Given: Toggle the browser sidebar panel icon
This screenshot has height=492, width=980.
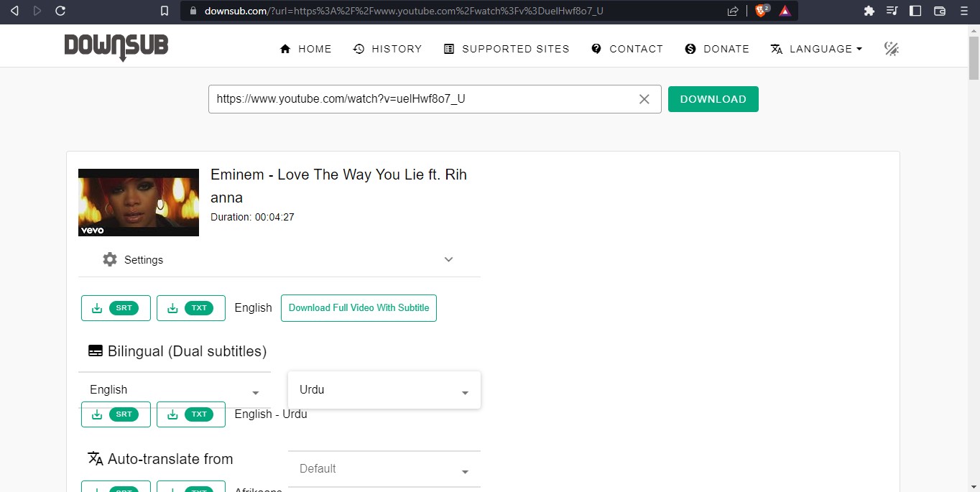Looking at the screenshot, I should point(915,11).
